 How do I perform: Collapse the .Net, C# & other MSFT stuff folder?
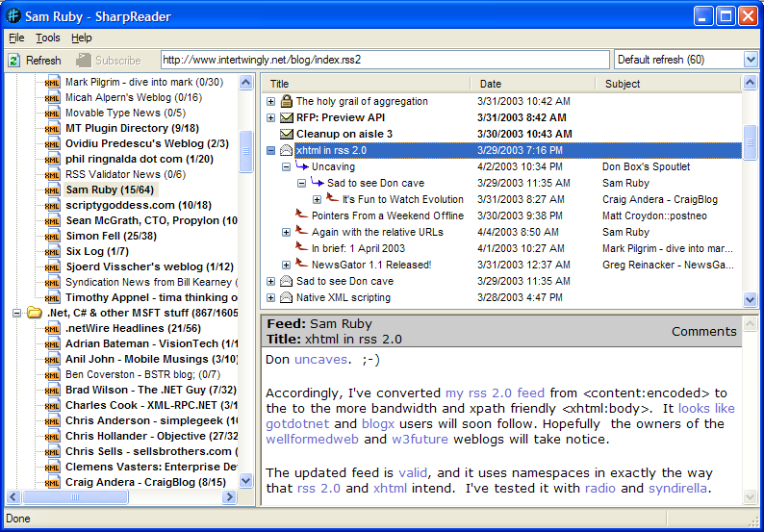pos(17,314)
